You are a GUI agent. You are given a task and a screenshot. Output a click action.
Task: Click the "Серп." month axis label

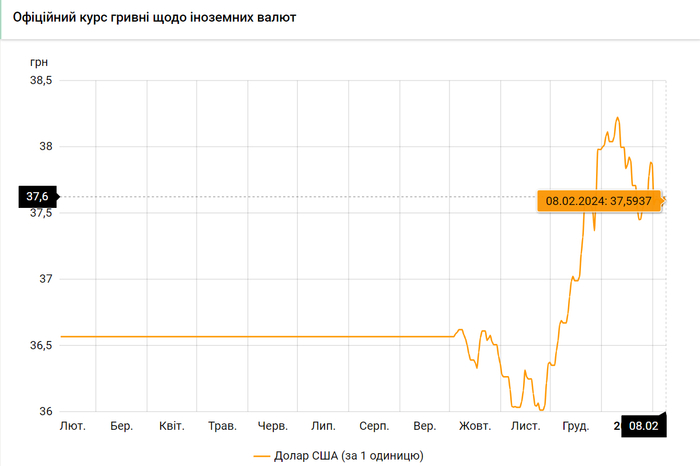[374, 426]
